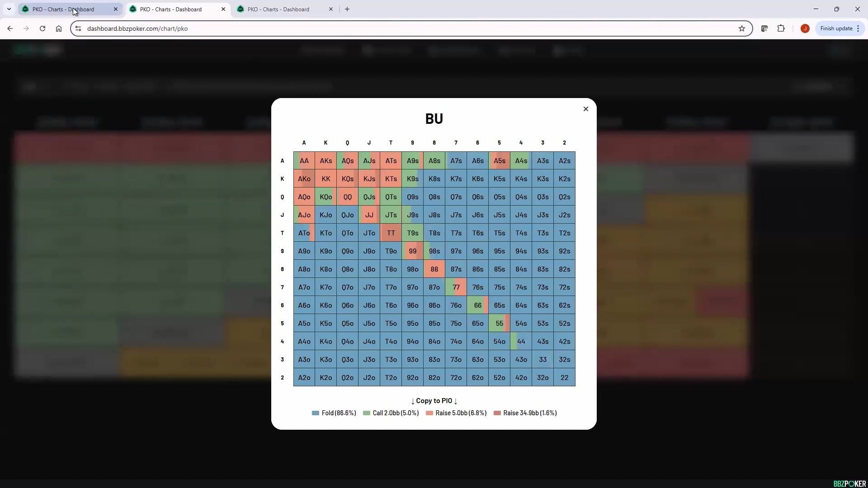Click the browser back navigation arrow
Viewport: 868px width, 488px height.
(x=10, y=28)
